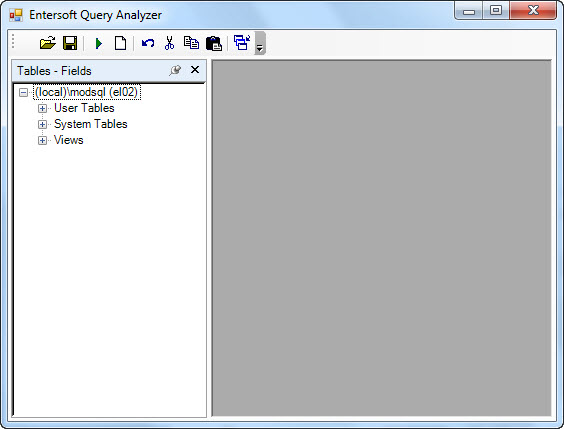Toggle auto-hide pin on Tables - Fields panel

point(175,70)
